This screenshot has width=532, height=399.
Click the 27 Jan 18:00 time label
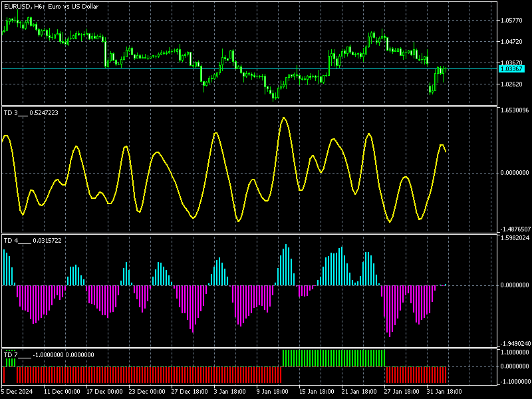[402, 392]
